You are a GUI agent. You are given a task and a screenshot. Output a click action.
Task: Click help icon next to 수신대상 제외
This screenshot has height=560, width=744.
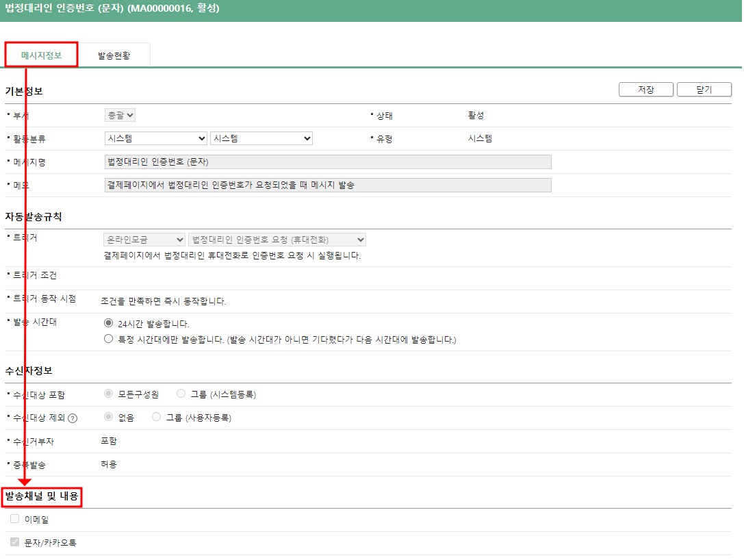73,418
